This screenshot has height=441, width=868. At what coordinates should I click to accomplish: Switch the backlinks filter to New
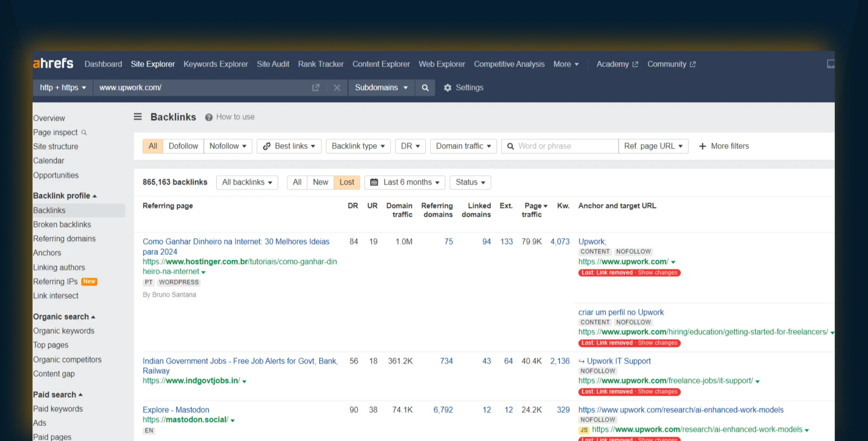pyautogui.click(x=320, y=182)
